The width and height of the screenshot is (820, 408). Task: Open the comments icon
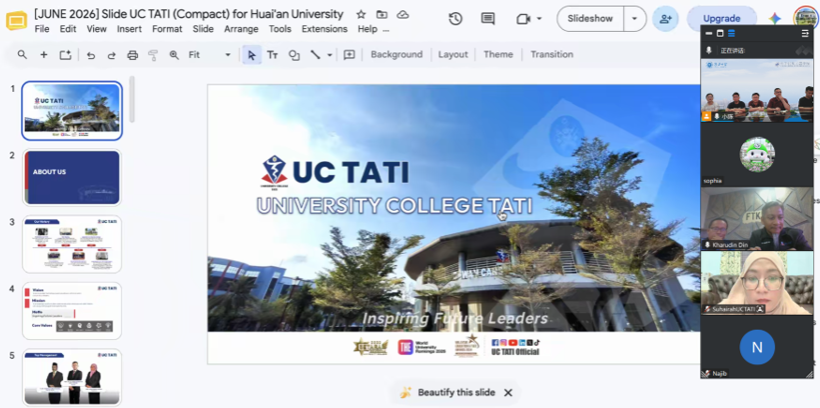click(488, 19)
